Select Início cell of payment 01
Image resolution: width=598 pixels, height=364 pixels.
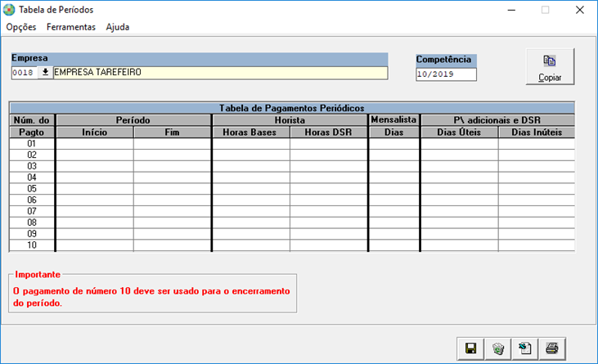pyautogui.click(x=95, y=144)
